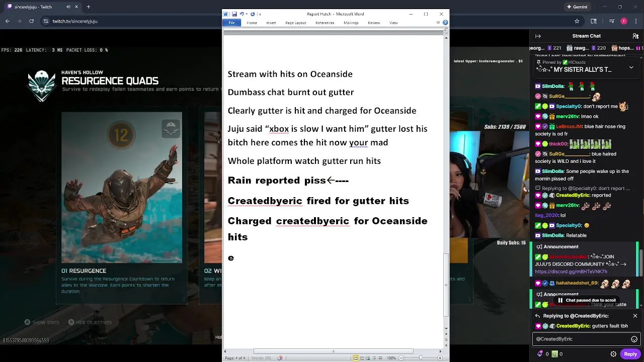This screenshot has width=644, height=362.
Task: Click the Word zoom slider handle
Action: pos(421,358)
